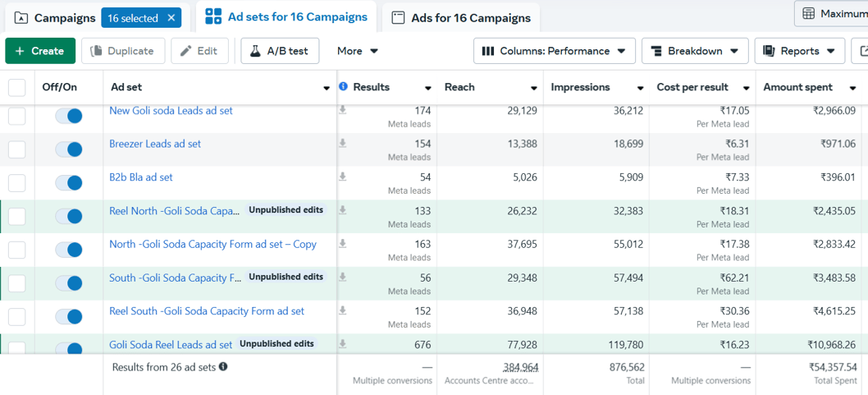Image resolution: width=868 pixels, height=395 pixels.
Task: Turn off B2b Bla ad set toggle
Action: [x=69, y=182]
